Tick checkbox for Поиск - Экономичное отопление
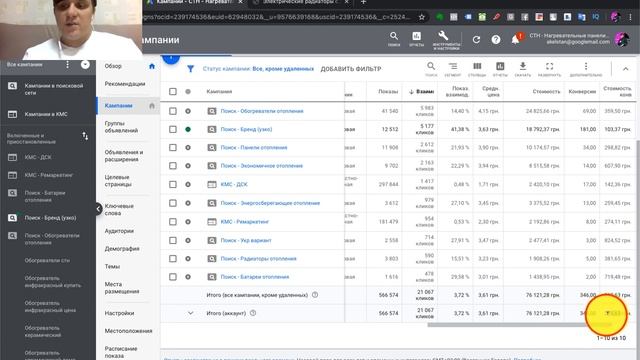 173,166
